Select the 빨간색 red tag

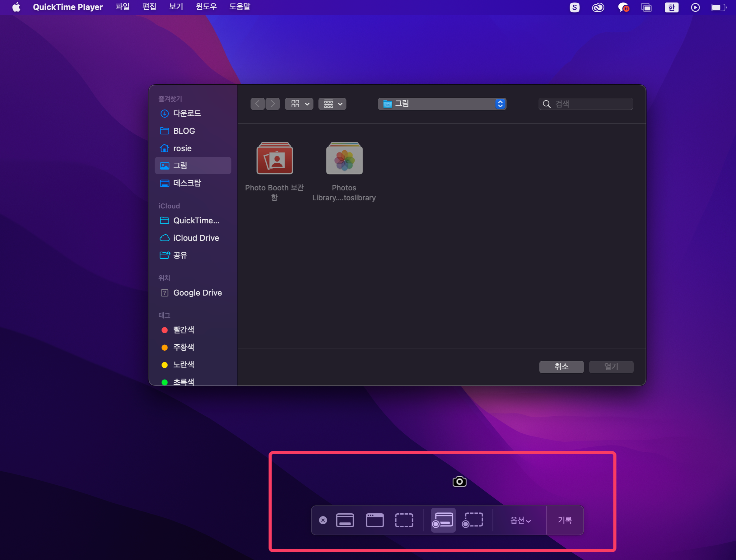click(183, 330)
